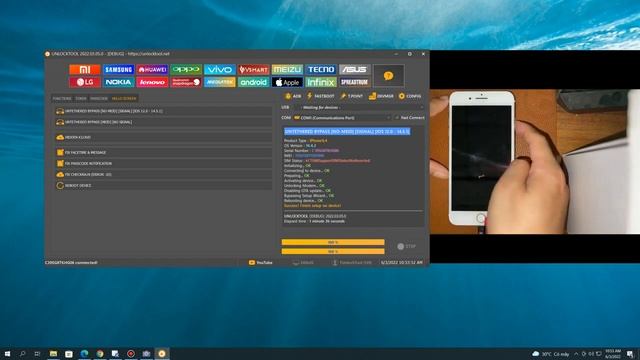The height and width of the screenshot is (360, 640).
Task: Open File Explorer from taskbar
Action: (x=53, y=353)
